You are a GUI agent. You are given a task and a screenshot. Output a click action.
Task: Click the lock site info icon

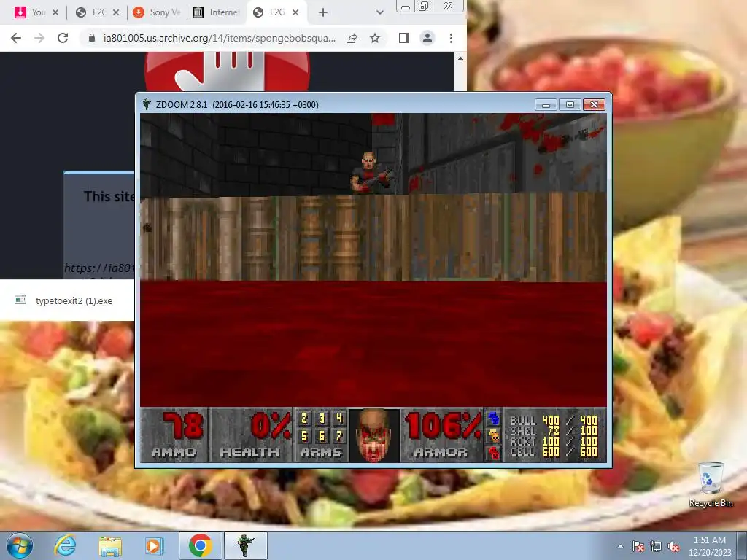(92, 38)
